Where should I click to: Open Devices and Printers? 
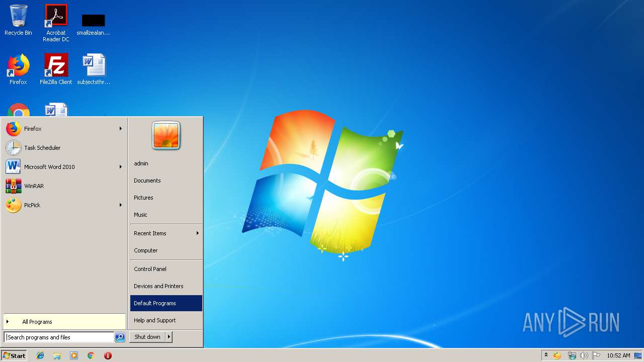pyautogui.click(x=166, y=286)
